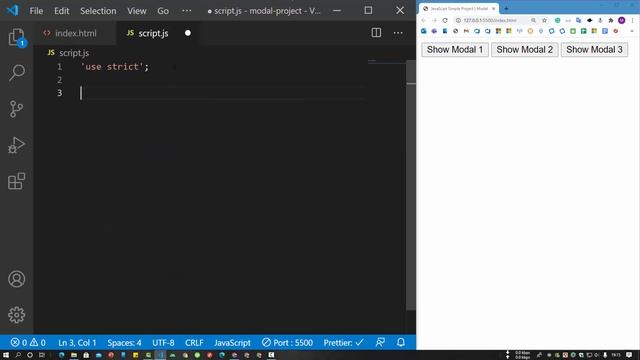This screenshot has width=640, height=360.
Task: Close the JavaScript Simple Project browser tab
Action: click(493, 9)
